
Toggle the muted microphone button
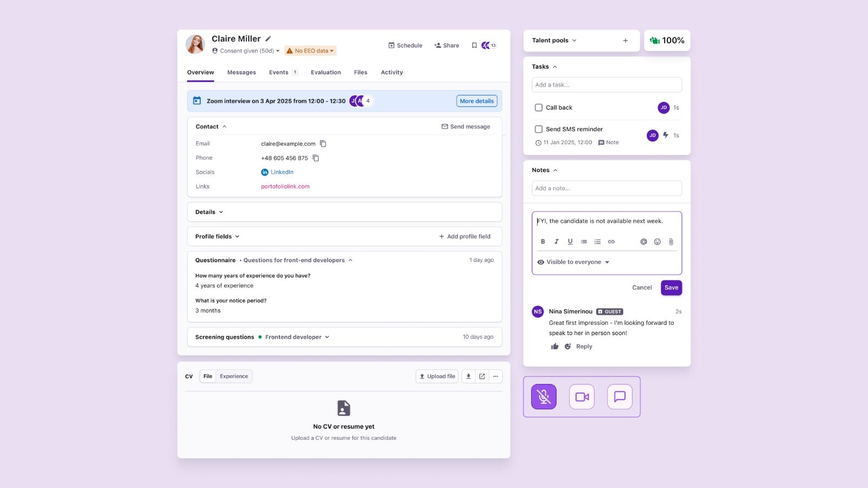(544, 397)
